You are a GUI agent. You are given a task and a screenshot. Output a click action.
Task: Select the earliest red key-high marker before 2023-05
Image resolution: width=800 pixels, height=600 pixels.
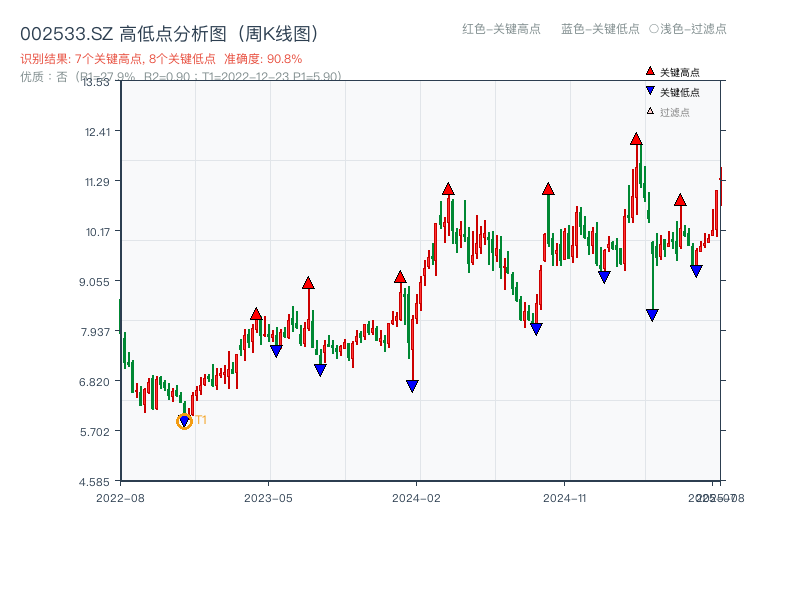click(x=256, y=314)
